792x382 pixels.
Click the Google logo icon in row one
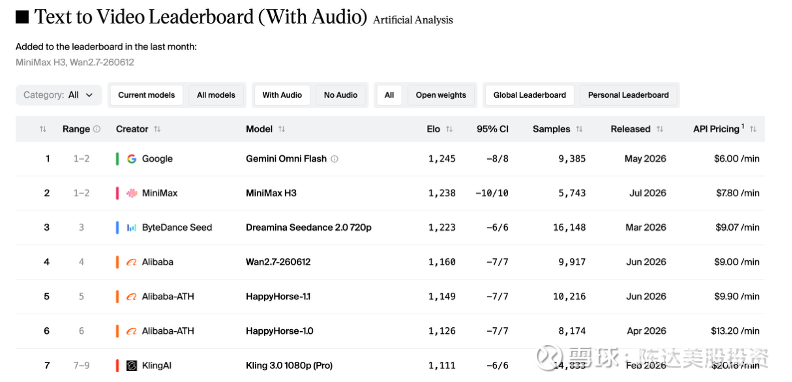[x=131, y=159]
